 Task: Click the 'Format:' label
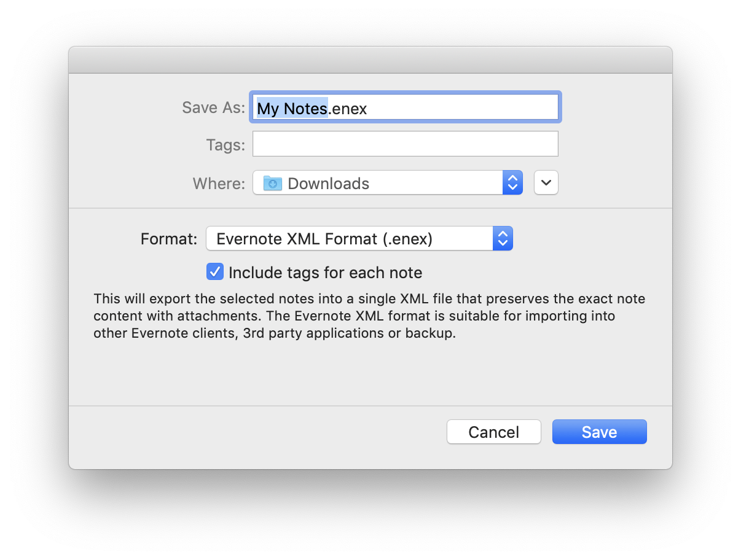(x=168, y=239)
